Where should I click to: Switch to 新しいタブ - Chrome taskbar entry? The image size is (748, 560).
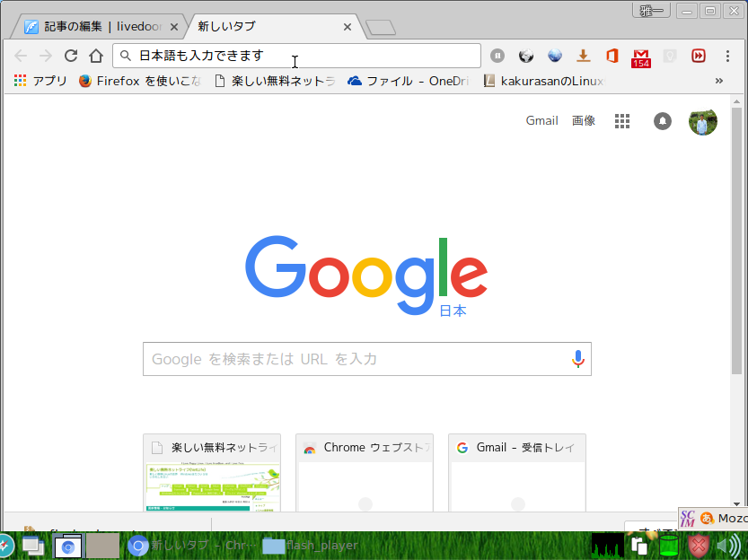(192, 546)
